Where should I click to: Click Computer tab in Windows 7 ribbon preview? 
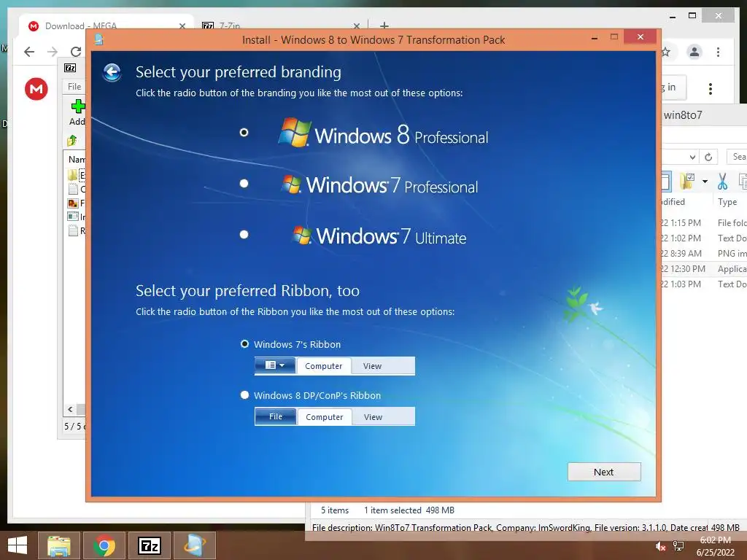point(323,366)
